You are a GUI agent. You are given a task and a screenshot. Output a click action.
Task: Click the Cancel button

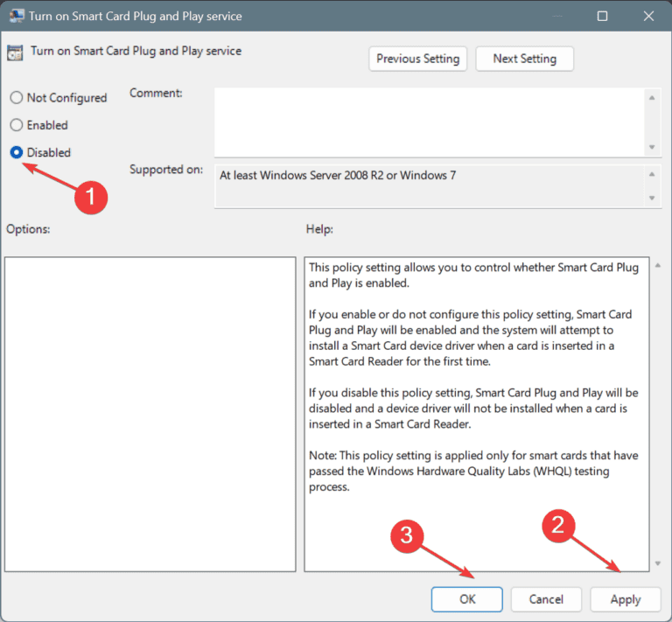[x=546, y=599]
